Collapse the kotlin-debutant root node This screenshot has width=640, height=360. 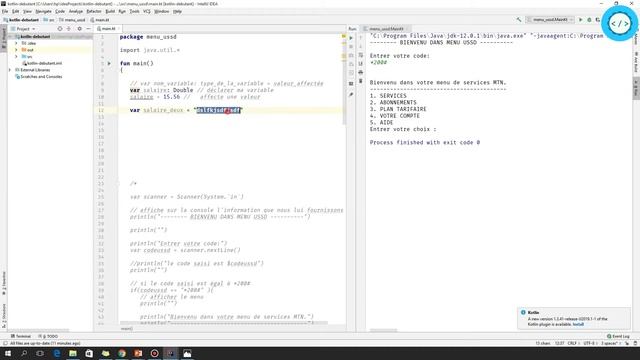tap(10, 36)
